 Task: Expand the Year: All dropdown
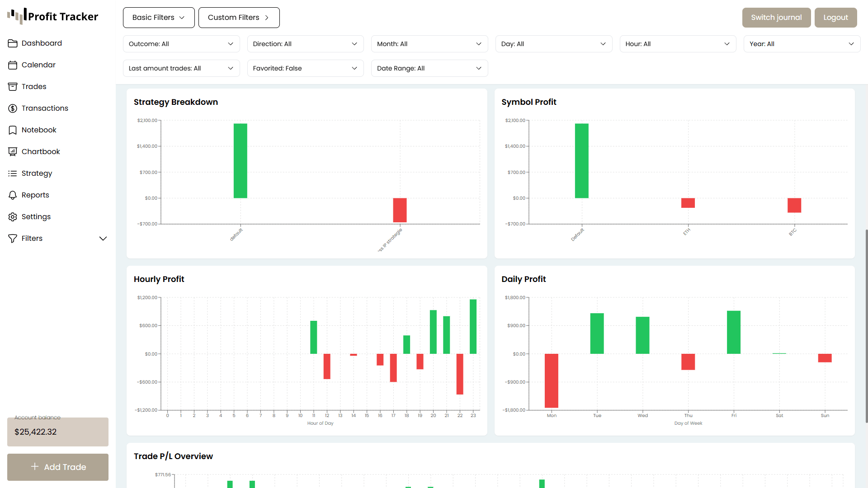801,44
